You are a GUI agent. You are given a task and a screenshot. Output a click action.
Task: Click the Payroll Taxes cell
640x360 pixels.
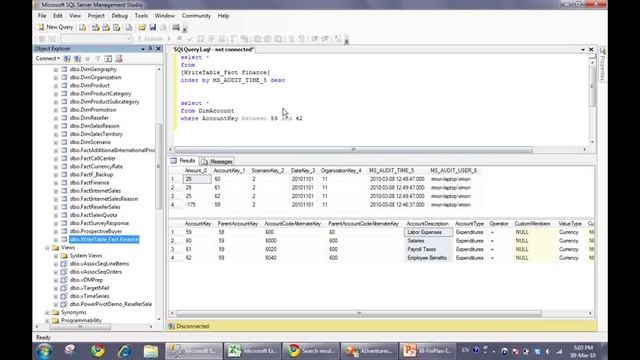tap(428, 249)
